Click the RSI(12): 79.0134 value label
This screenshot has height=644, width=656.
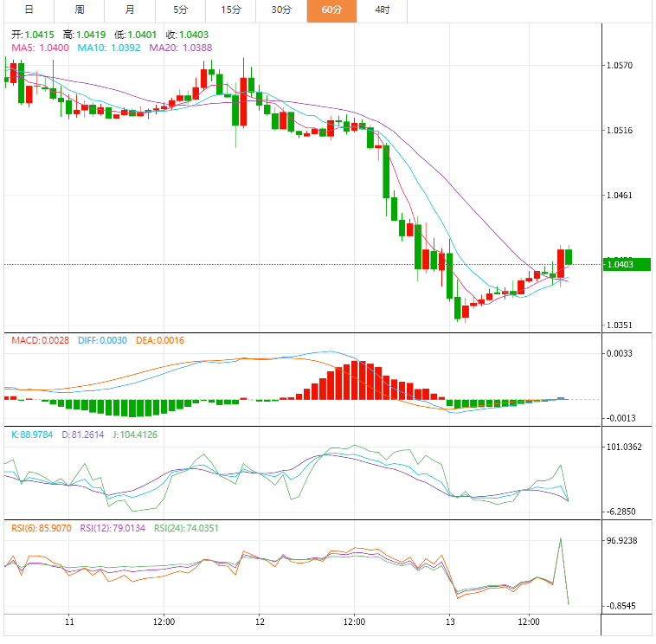coord(113,529)
